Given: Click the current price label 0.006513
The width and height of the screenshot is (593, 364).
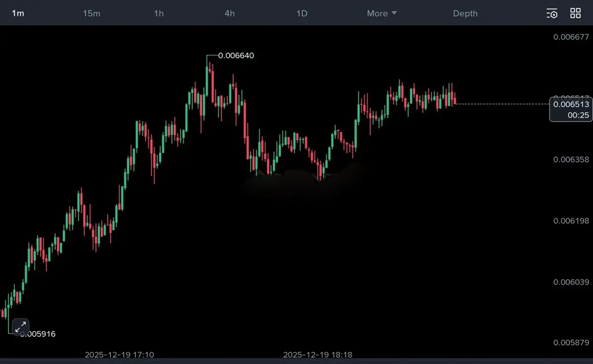Looking at the screenshot, I should [x=571, y=104].
